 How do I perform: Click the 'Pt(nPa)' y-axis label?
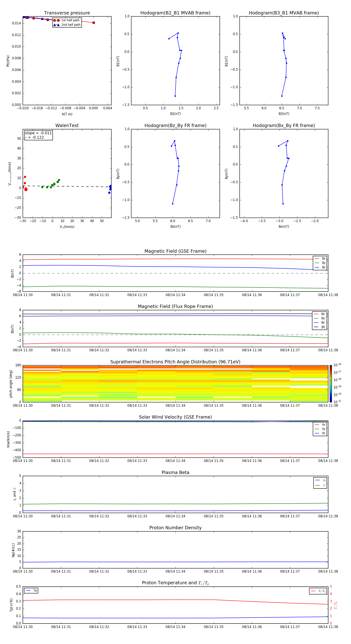(8, 61)
